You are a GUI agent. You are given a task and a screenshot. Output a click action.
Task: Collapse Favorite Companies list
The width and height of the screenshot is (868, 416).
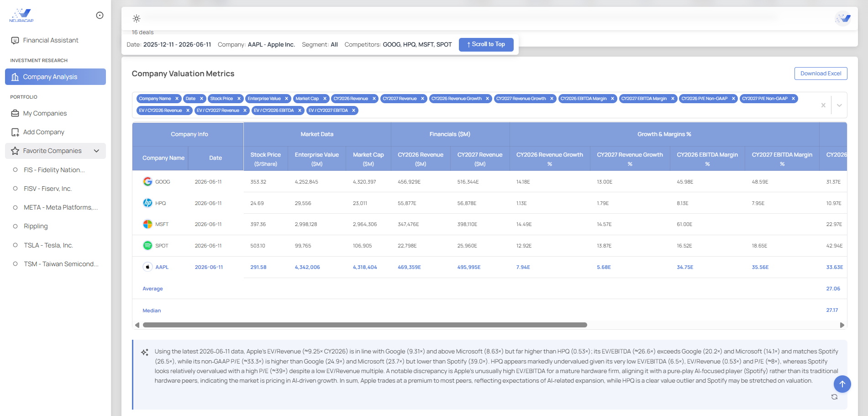96,151
